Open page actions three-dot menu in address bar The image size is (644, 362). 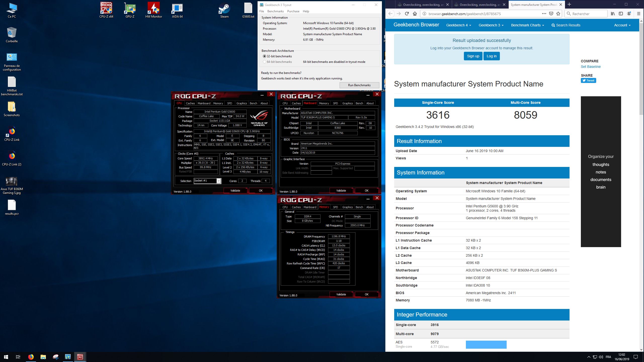544,14
